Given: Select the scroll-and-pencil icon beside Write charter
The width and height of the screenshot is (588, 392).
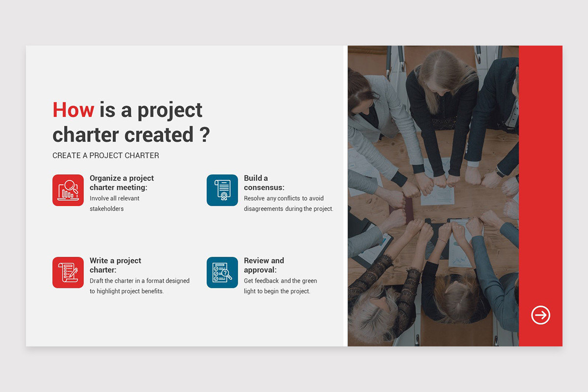Looking at the screenshot, I should pyautogui.click(x=68, y=272).
